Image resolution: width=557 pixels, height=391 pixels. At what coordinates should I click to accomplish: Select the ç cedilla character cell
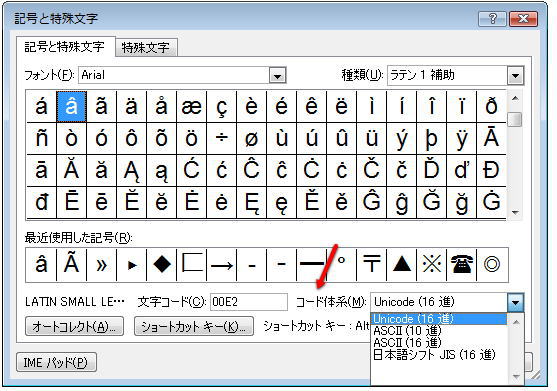pos(222,107)
